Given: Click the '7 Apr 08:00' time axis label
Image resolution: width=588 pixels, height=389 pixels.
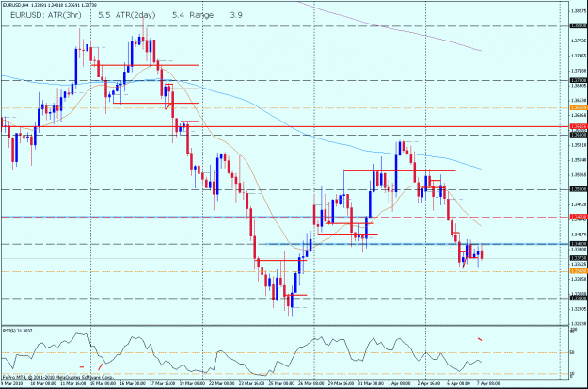Looking at the screenshot, I should 489,383.
